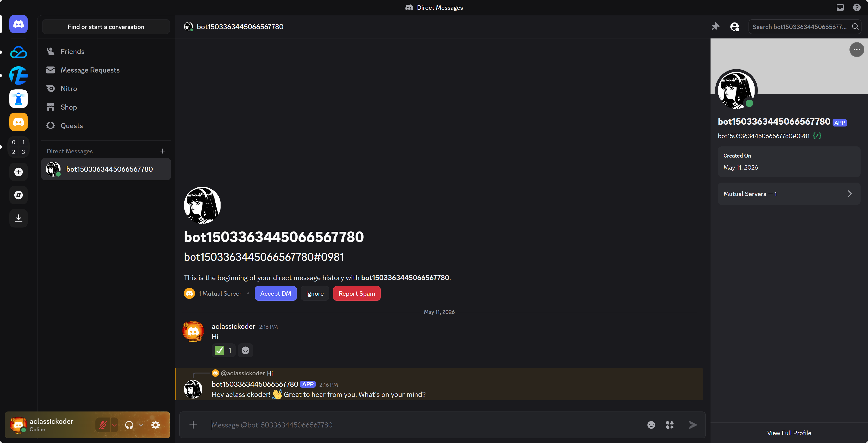
Task: Open Discord home Direct Messages icon
Action: [x=19, y=24]
